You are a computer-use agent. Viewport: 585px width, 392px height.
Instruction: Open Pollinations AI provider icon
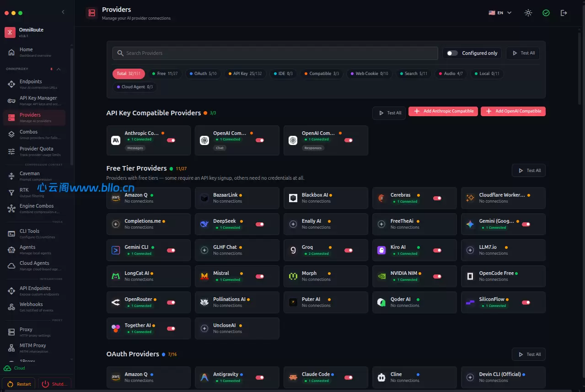pos(204,302)
